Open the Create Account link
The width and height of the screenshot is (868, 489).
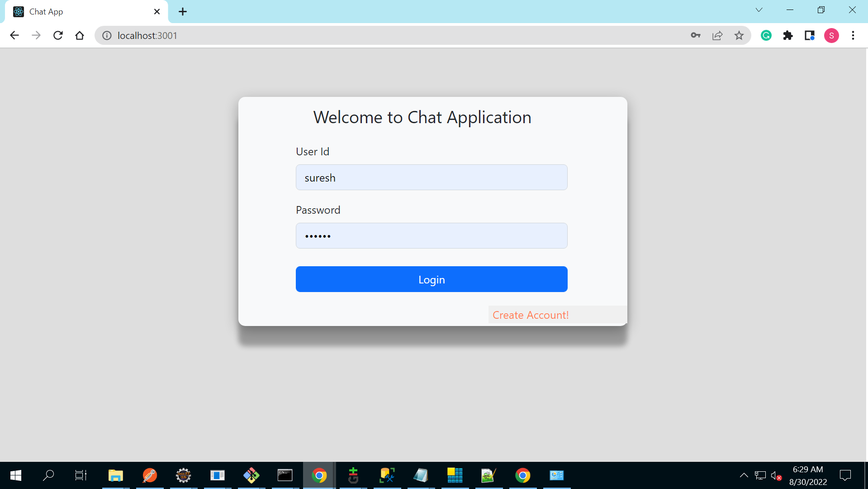tap(530, 315)
